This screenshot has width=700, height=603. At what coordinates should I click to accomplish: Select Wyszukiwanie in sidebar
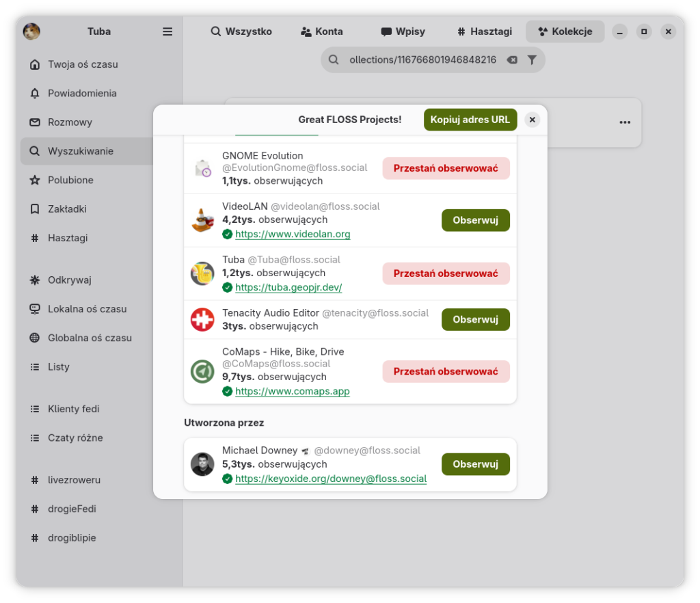point(86,151)
